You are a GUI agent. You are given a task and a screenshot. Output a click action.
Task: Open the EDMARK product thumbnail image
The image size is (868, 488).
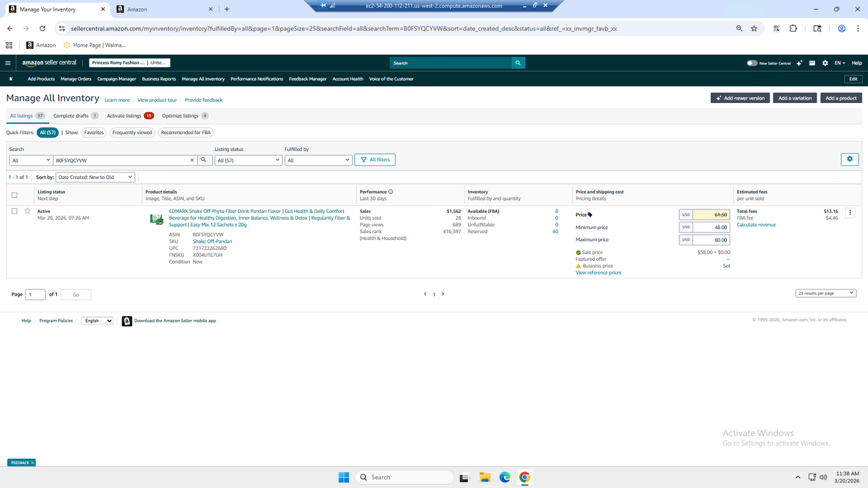(x=156, y=218)
